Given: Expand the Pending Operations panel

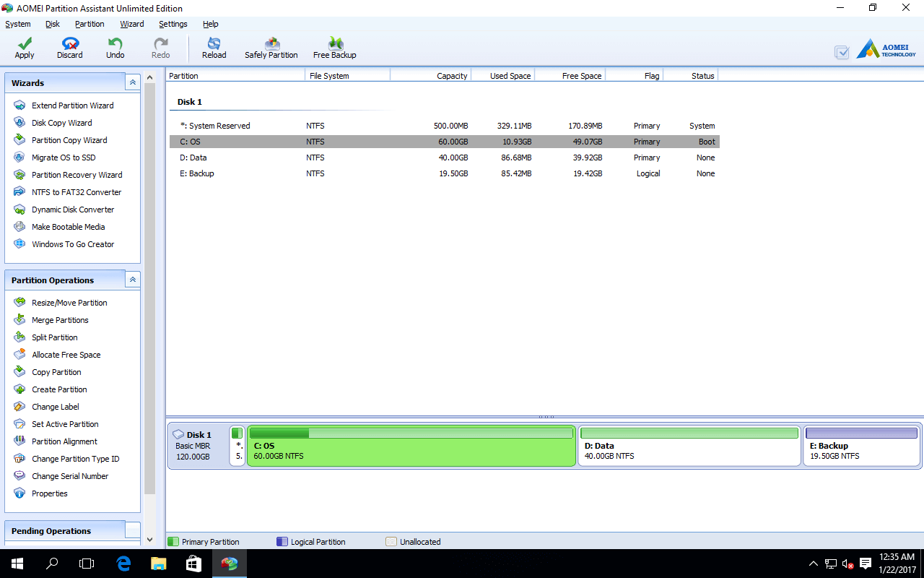Looking at the screenshot, I should click(x=133, y=530).
